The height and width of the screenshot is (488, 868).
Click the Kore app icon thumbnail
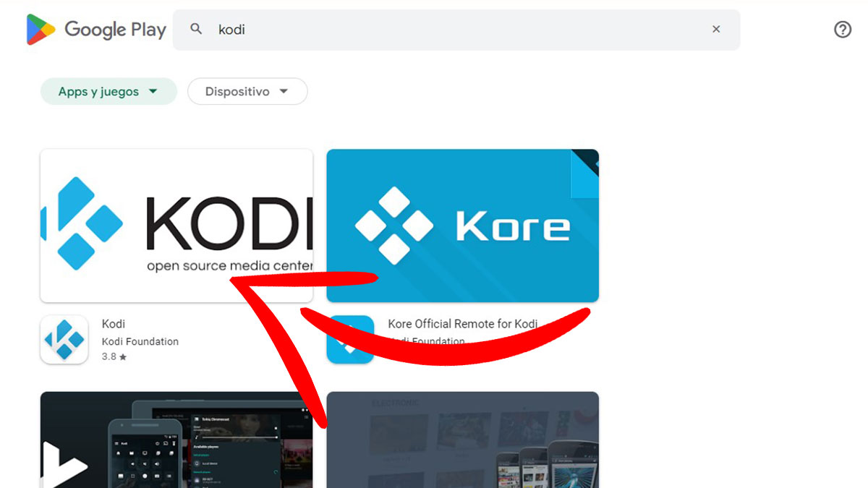point(350,338)
